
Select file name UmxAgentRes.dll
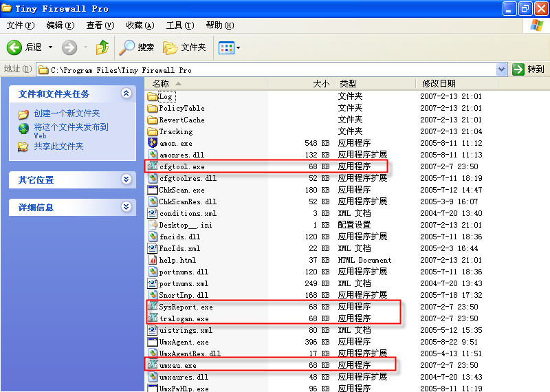pos(190,353)
